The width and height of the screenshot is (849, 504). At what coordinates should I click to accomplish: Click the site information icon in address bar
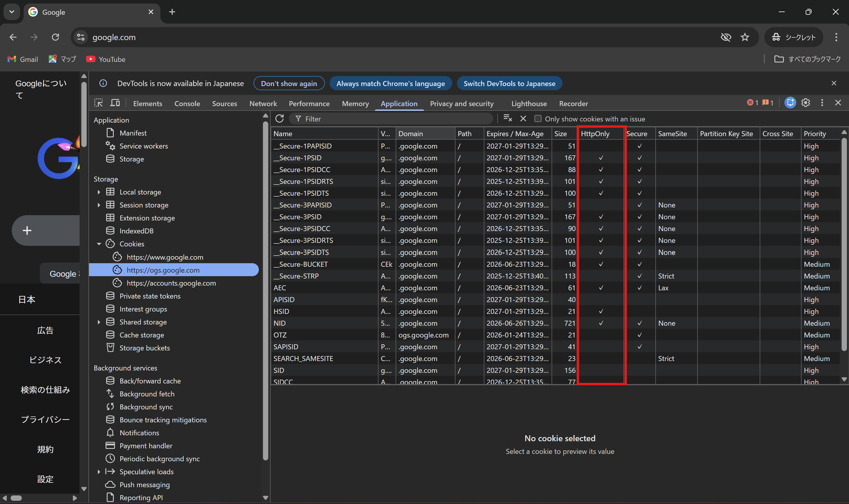pyautogui.click(x=81, y=37)
